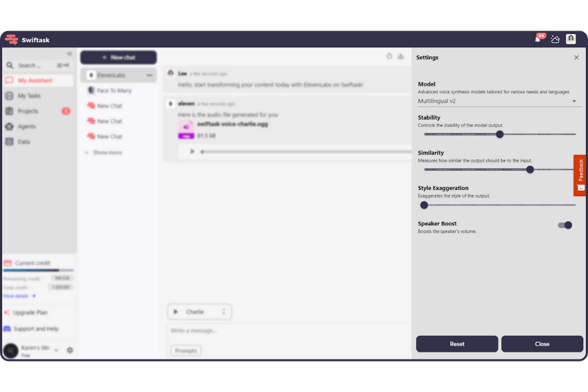The width and height of the screenshot is (588, 392).
Task: Start a New chat
Action: pos(119,58)
